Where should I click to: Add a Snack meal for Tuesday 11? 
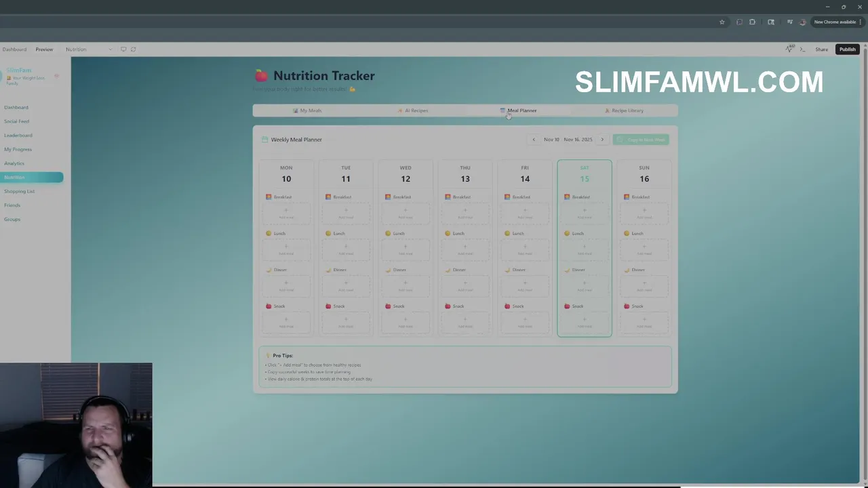pos(346,323)
